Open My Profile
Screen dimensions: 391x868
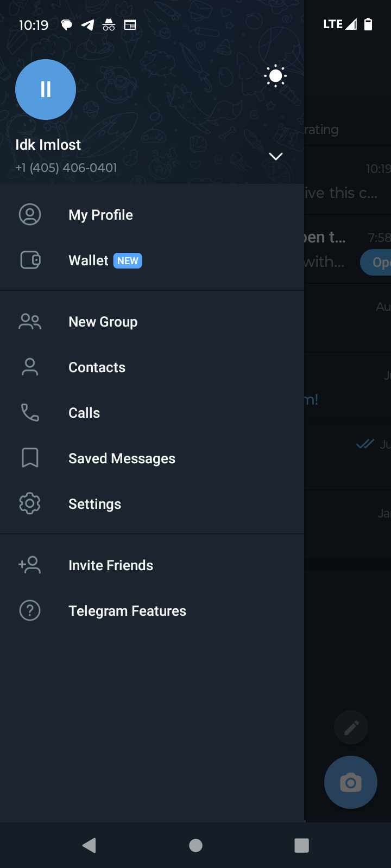tap(100, 215)
